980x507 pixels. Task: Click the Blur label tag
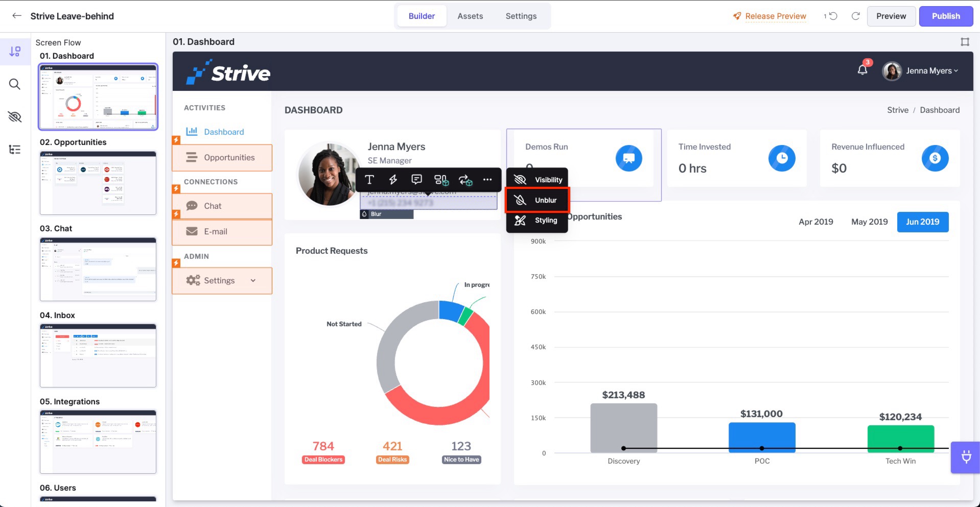point(387,214)
